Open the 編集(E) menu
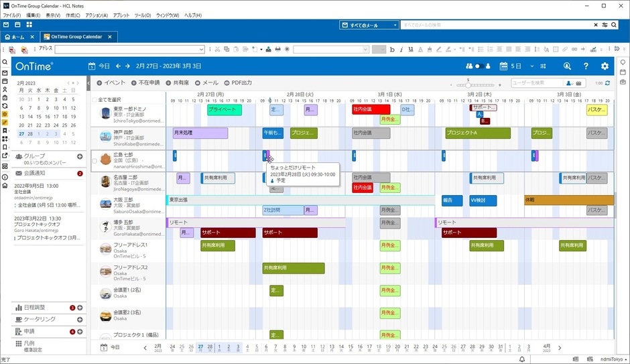Screen dimensions: 630x364 click(x=34, y=15)
